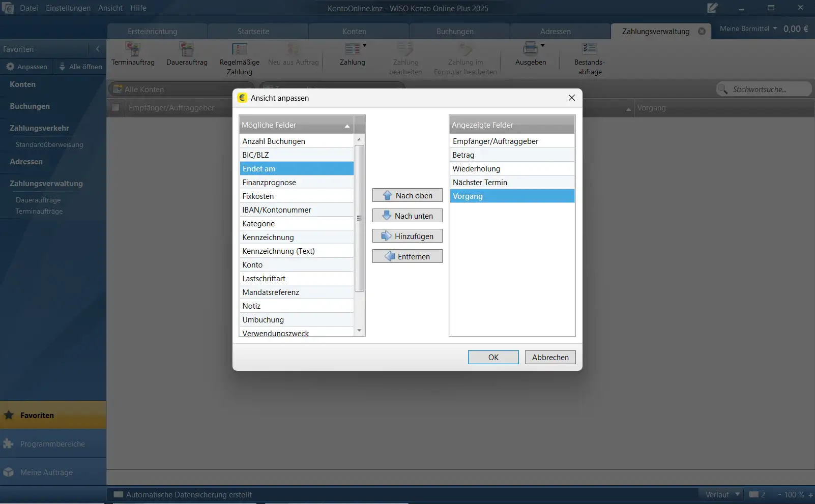815x504 pixels.
Task: Click the Nach oben button
Action: [407, 196]
